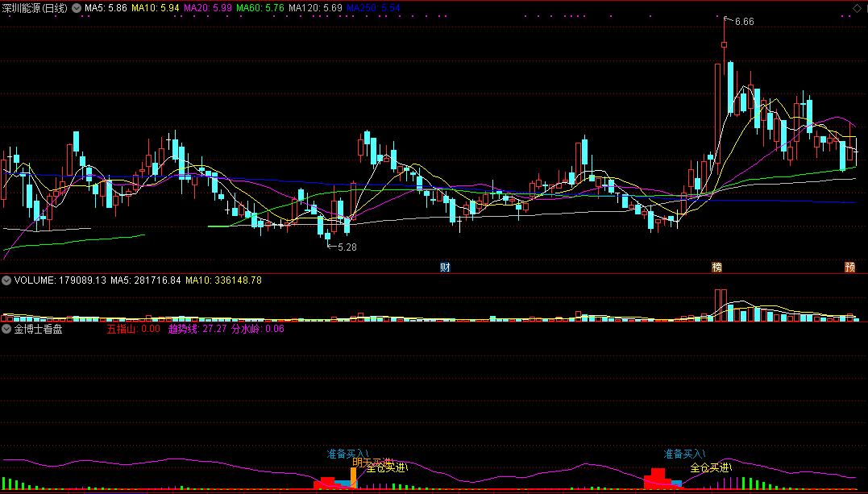868x494 pixels.
Task: Click the 预 forecast marker
Action: [849, 268]
